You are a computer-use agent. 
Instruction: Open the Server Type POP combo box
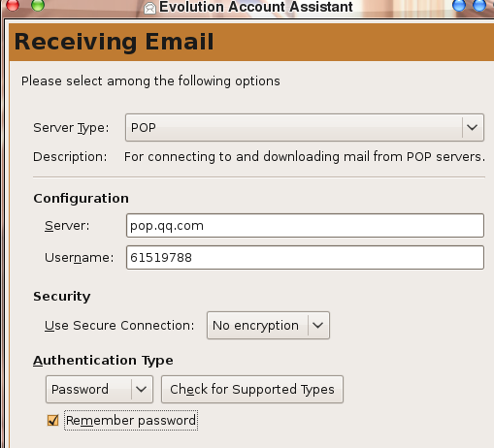(305, 127)
